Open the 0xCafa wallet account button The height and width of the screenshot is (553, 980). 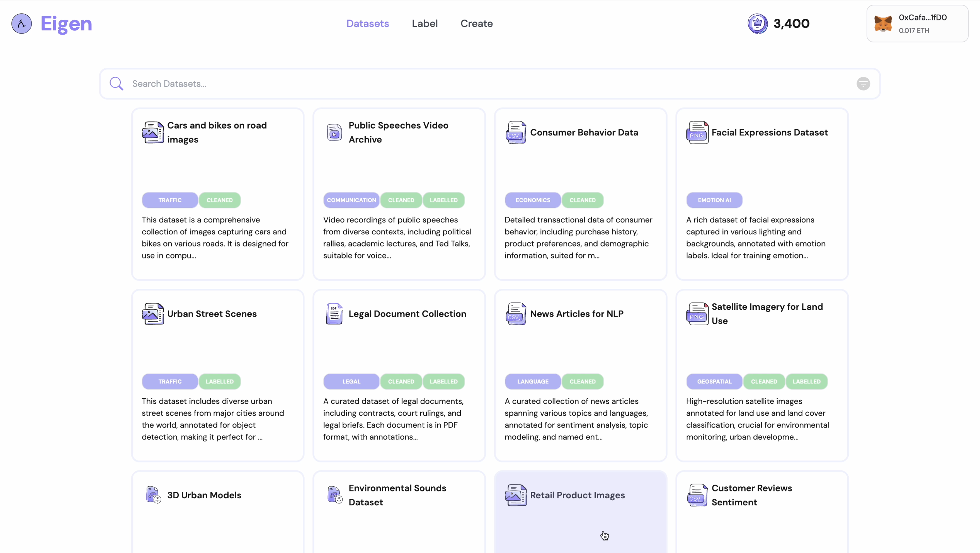pos(917,23)
